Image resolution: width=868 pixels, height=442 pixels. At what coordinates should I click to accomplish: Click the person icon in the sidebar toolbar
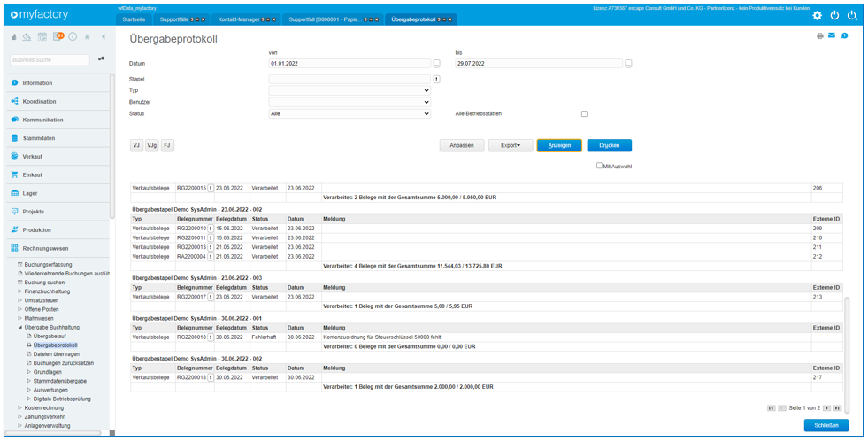[x=14, y=36]
